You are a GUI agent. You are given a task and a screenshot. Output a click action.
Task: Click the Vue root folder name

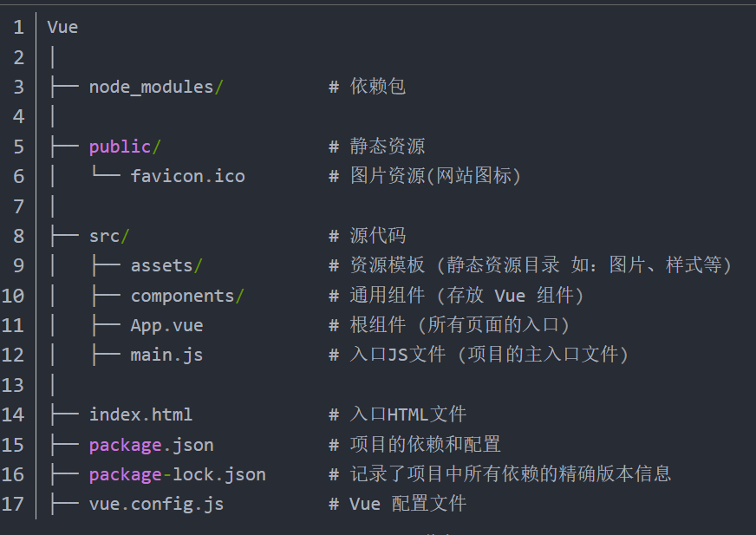coord(62,28)
